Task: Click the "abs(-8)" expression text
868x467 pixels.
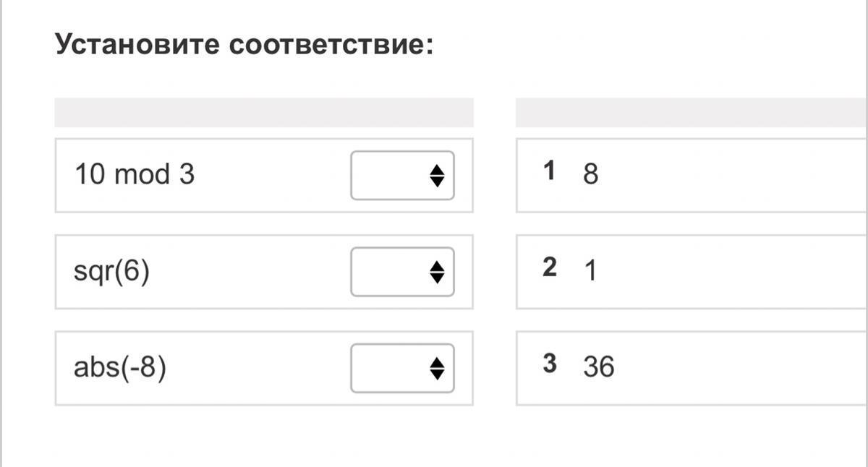Action: (x=120, y=369)
